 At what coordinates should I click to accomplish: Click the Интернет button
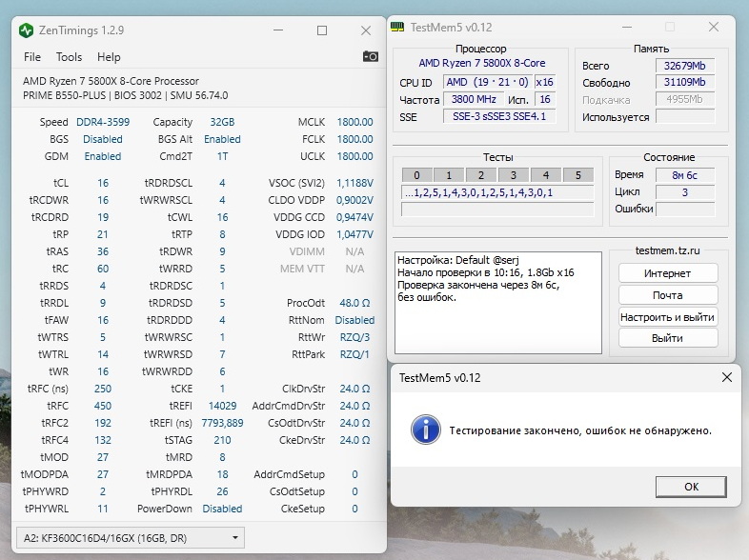pos(668,273)
